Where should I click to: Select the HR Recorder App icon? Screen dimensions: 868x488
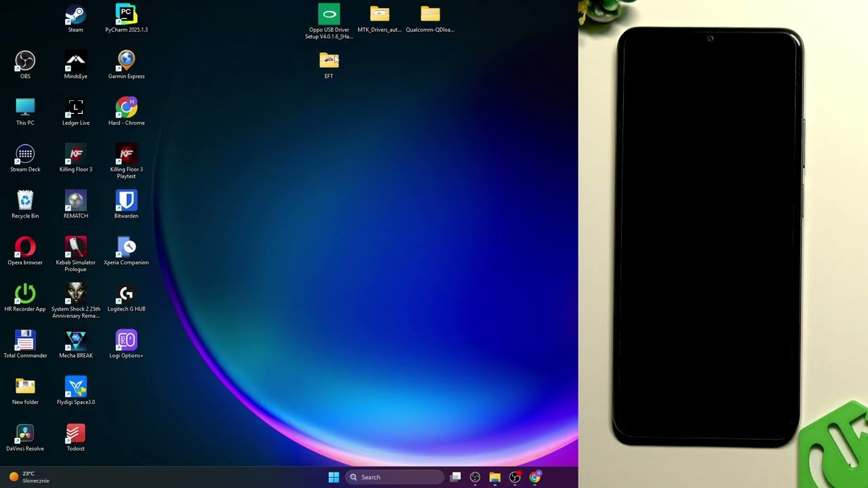click(x=25, y=299)
